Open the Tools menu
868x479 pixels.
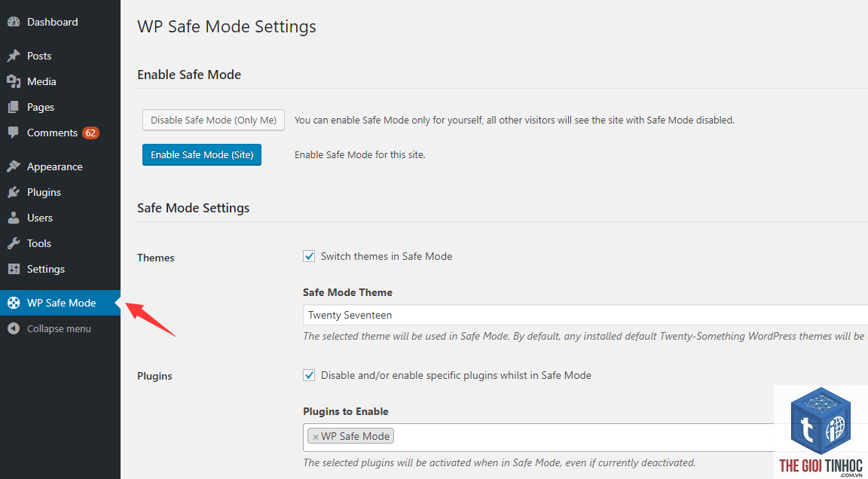point(60,243)
